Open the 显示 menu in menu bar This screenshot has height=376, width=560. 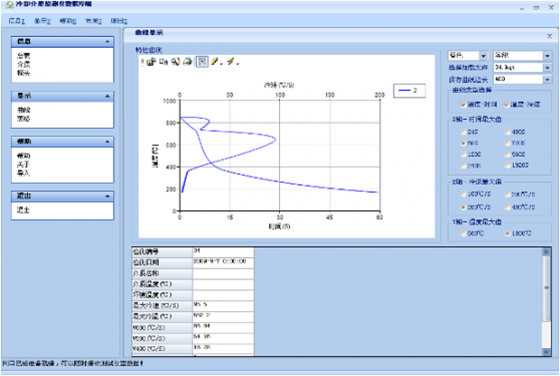42,21
